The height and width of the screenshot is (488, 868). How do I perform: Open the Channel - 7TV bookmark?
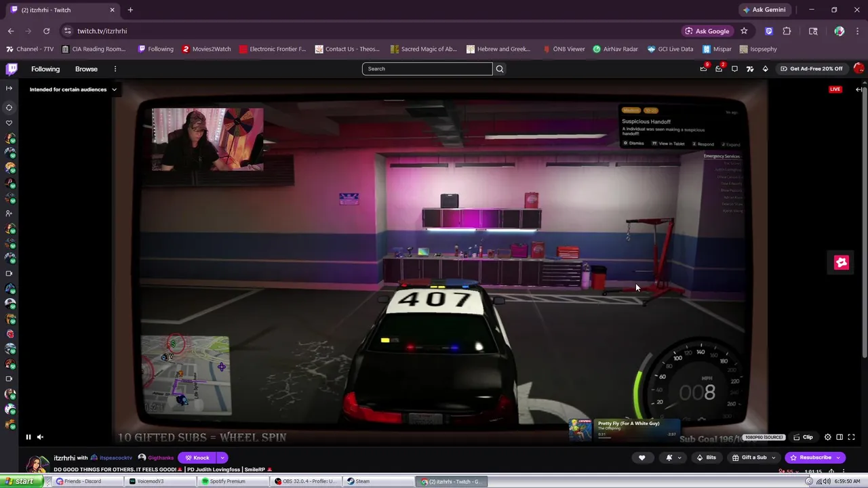pos(30,49)
